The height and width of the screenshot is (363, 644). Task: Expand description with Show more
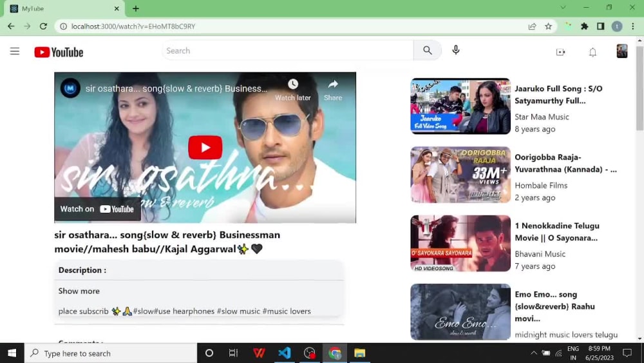click(79, 291)
